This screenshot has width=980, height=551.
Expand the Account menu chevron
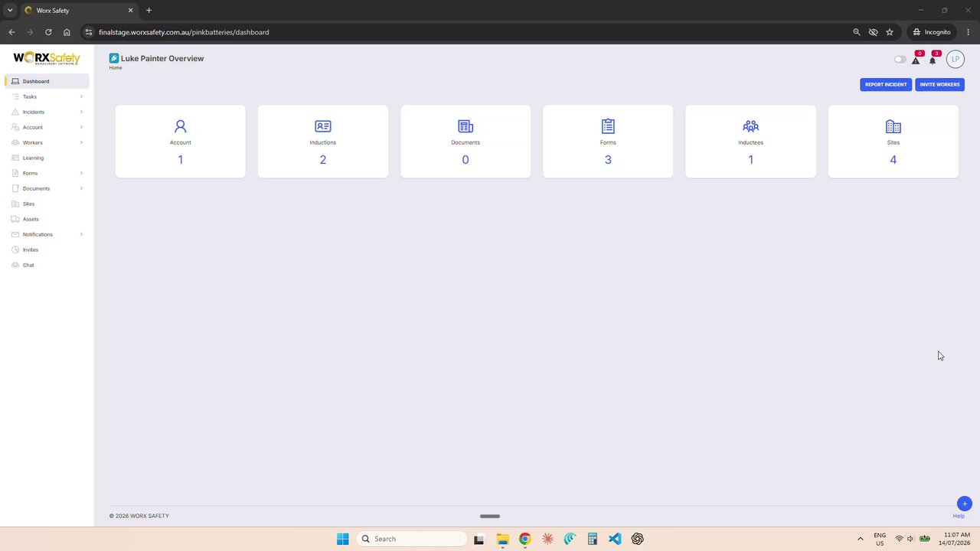point(81,127)
